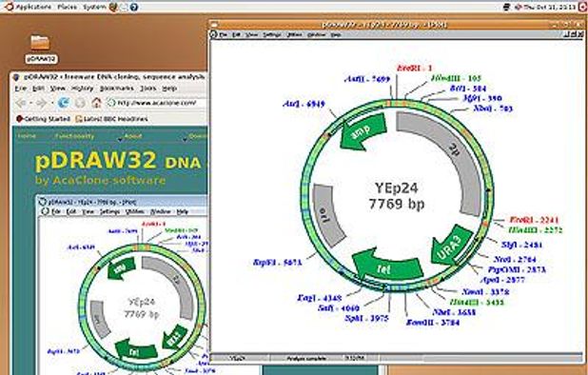The image size is (588, 375).
Task: Open the Getting Started bookmark
Action: [44, 119]
